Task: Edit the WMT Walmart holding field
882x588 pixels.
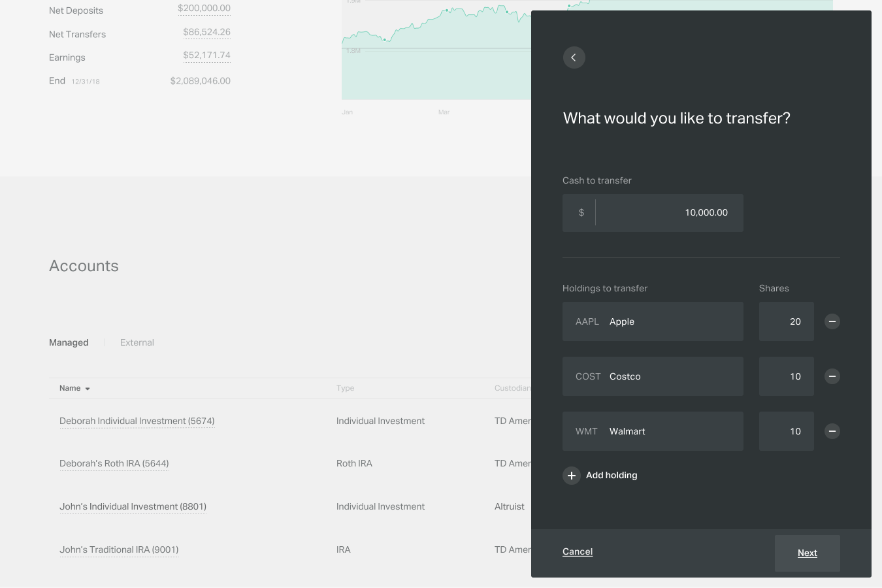Action: 653,431
